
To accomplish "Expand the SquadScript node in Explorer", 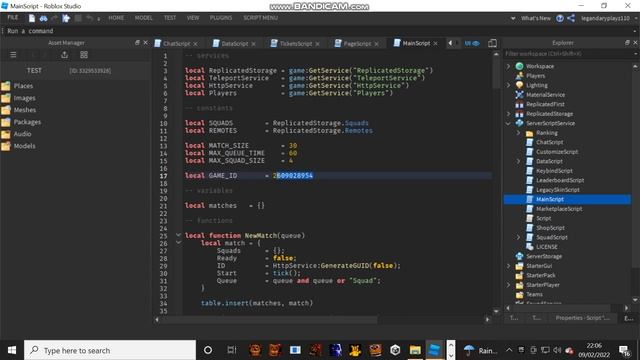I will (519, 237).
